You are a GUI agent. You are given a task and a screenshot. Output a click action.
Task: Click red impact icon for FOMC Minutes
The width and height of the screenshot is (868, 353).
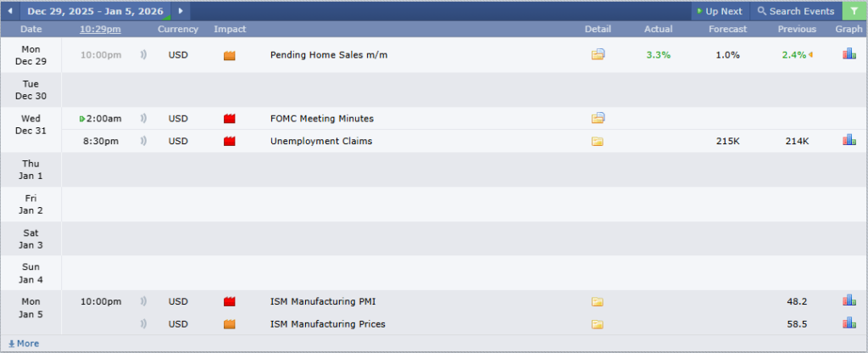click(229, 119)
